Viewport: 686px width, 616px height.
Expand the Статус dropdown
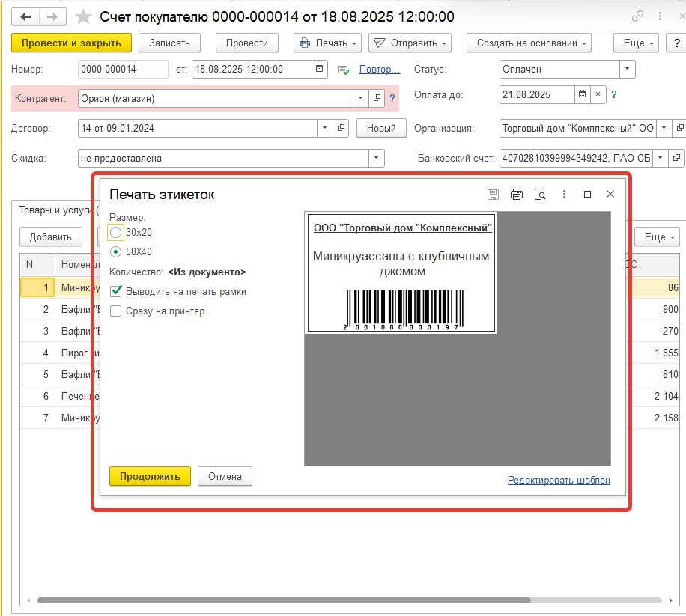point(627,69)
